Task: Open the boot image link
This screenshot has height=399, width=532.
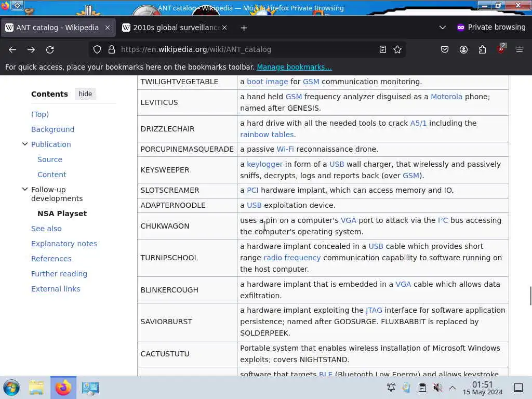Action: [268, 82]
